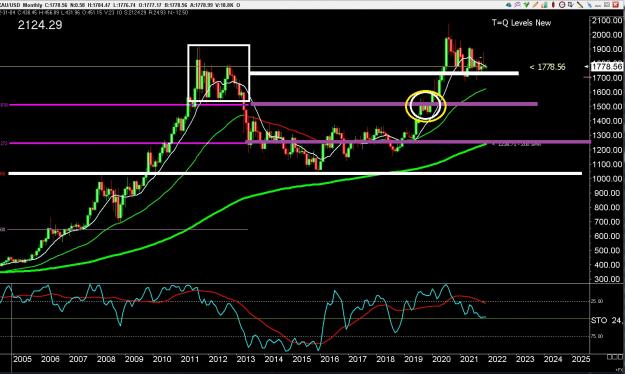Click the 2124.29 label on chart
Image resolution: width=625 pixels, height=374 pixels.
point(40,25)
